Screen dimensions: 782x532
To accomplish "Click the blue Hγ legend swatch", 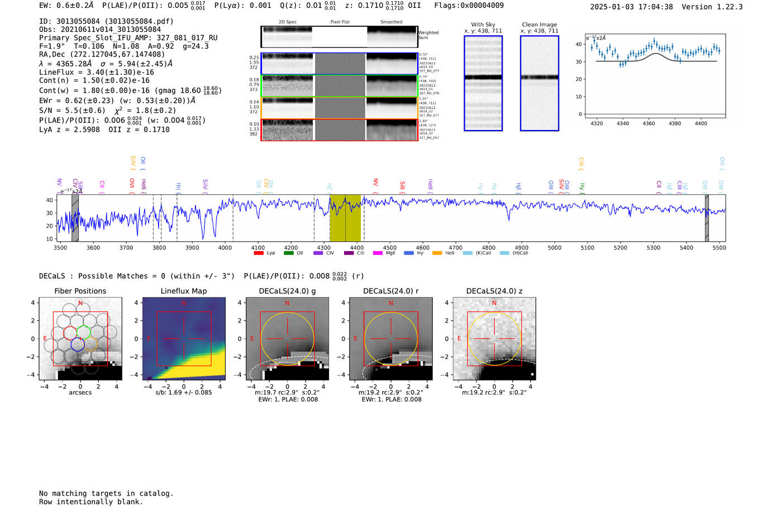I will click(x=409, y=253).
